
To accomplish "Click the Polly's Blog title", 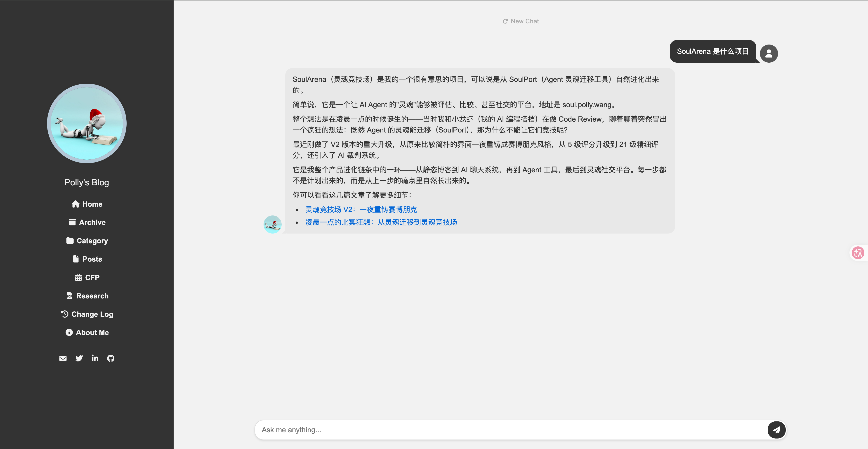I will click(x=87, y=182).
